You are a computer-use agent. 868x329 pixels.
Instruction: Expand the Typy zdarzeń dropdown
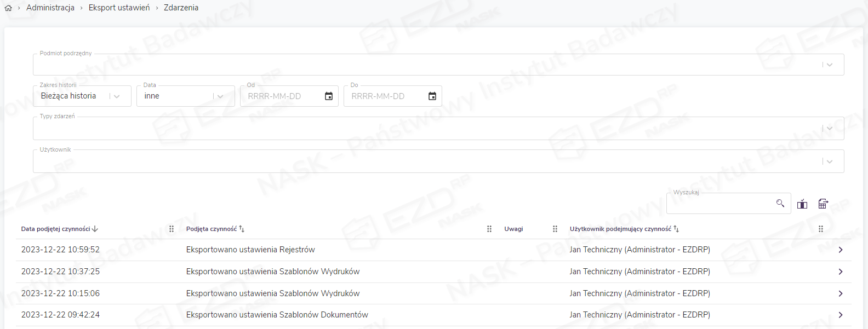(829, 129)
